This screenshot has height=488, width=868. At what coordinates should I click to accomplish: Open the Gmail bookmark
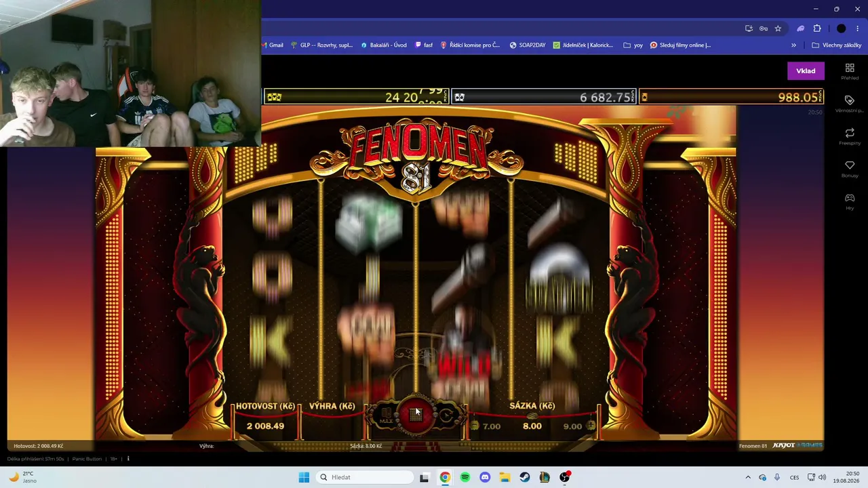pos(272,45)
